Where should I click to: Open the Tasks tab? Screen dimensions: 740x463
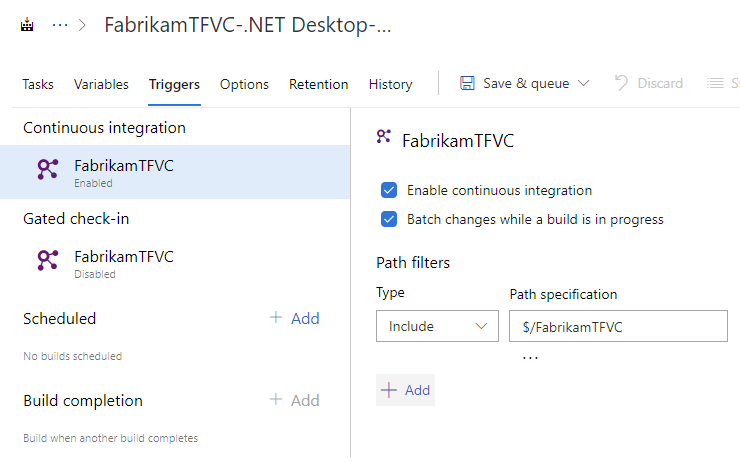(x=38, y=84)
